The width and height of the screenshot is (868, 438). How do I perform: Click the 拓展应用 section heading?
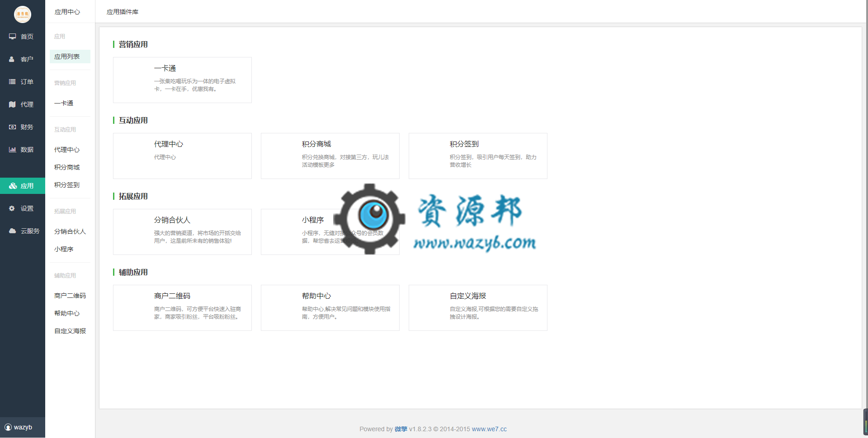point(133,196)
